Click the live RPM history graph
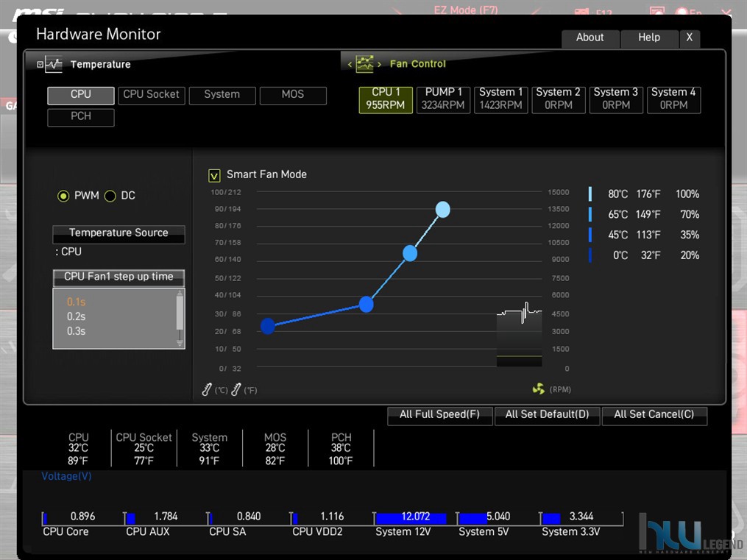Screen dimensions: 747x560 [x=520, y=334]
